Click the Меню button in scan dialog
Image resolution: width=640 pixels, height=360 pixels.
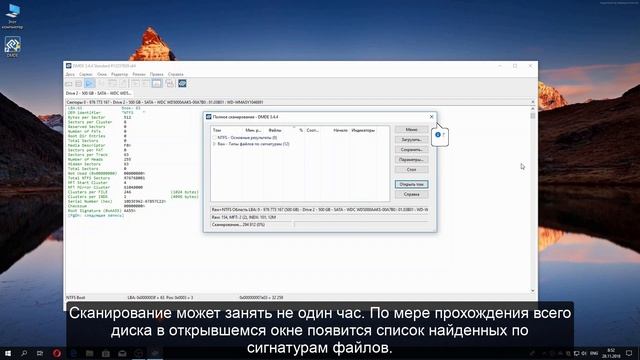tap(411, 129)
